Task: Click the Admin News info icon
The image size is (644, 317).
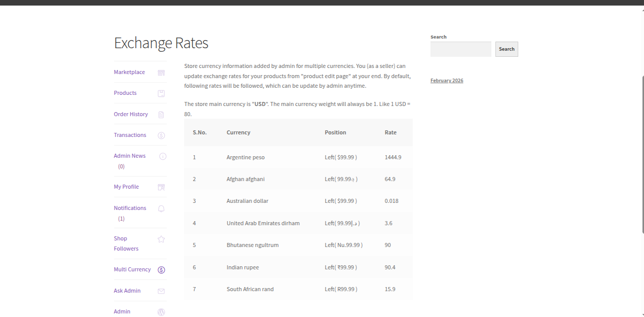Action: point(161,156)
